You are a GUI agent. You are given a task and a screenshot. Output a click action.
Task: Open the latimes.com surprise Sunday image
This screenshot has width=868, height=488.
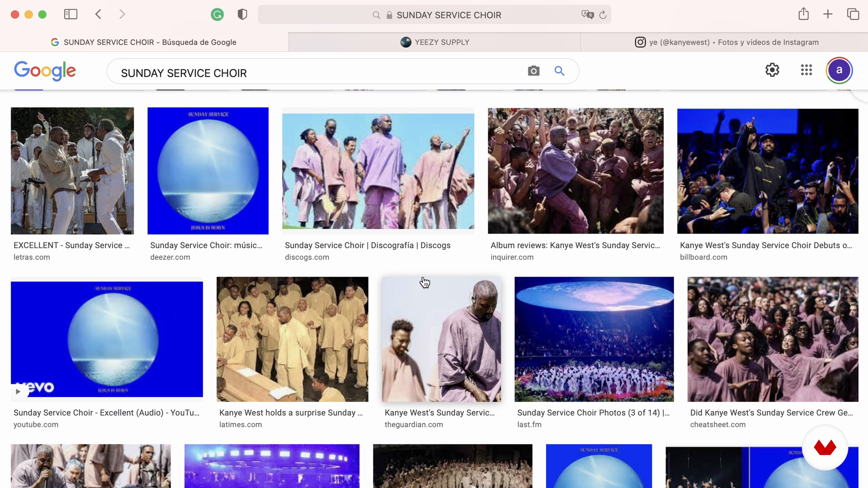[292, 339]
